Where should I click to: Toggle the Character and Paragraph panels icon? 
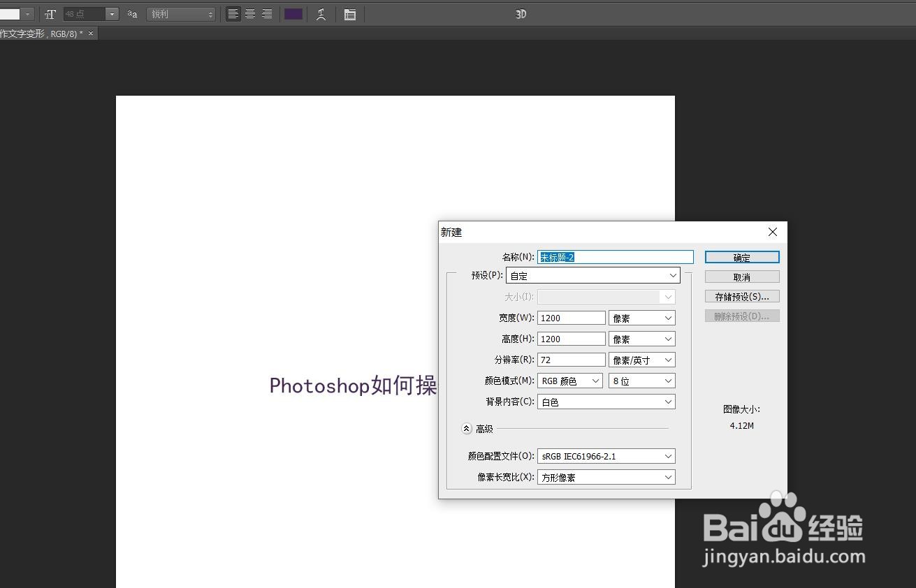click(x=350, y=14)
